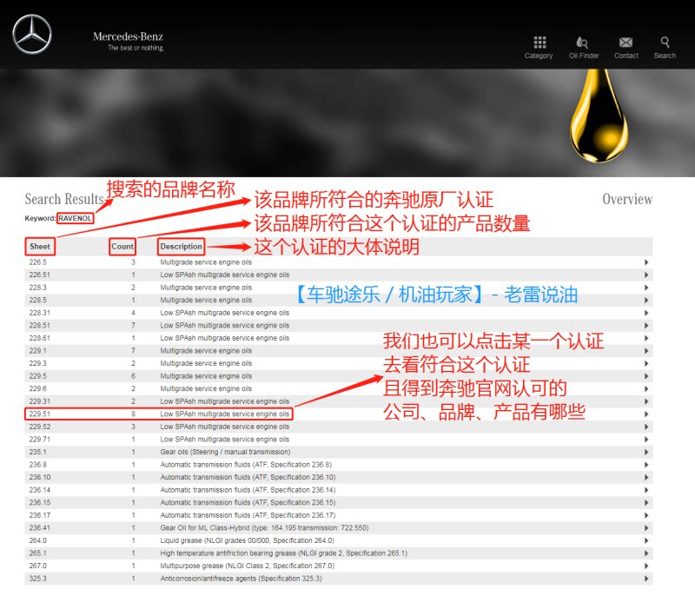Select sheet number 236.17

tap(39, 515)
